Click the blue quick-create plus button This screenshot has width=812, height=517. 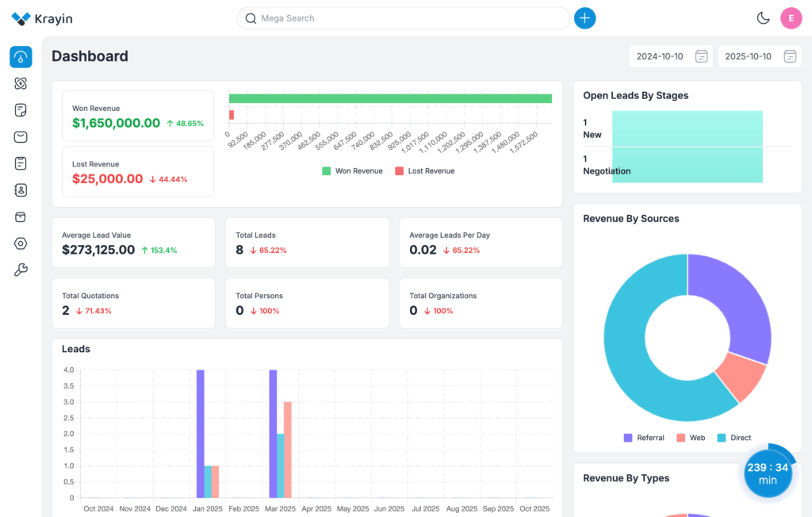(x=585, y=18)
